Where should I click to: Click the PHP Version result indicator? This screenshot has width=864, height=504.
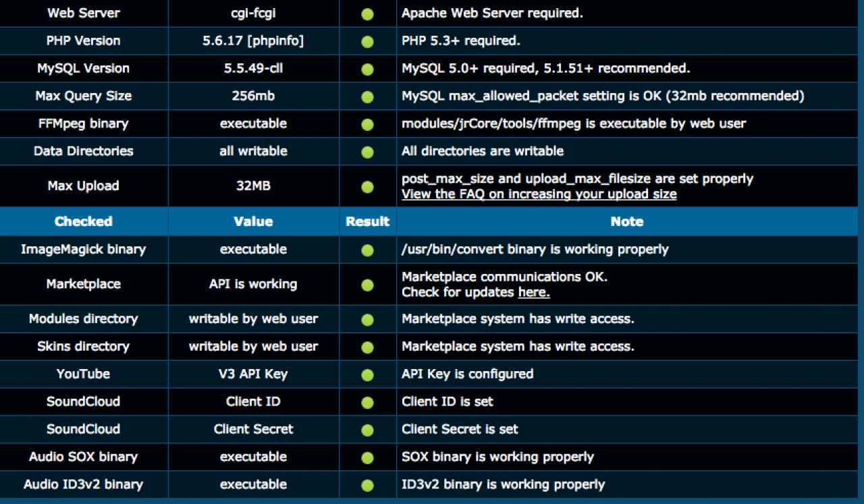(x=367, y=41)
